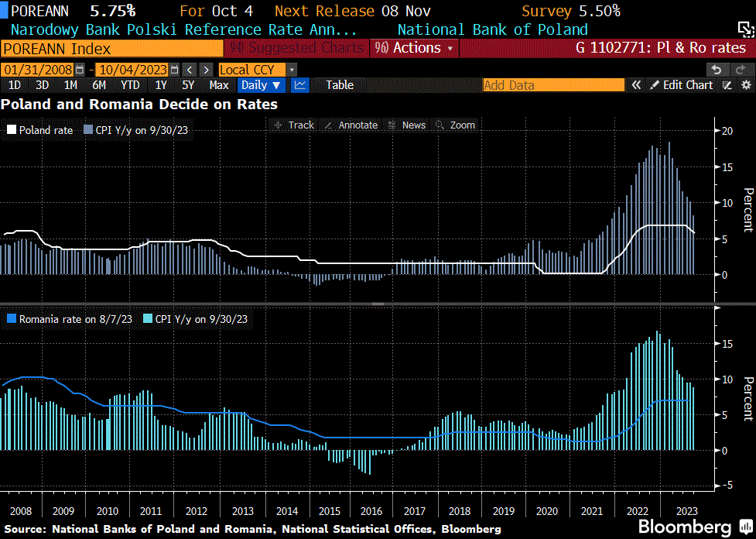Screen dimensions: 756x539
Task: Activate the Zoom magnifier tool
Action: tap(455, 125)
